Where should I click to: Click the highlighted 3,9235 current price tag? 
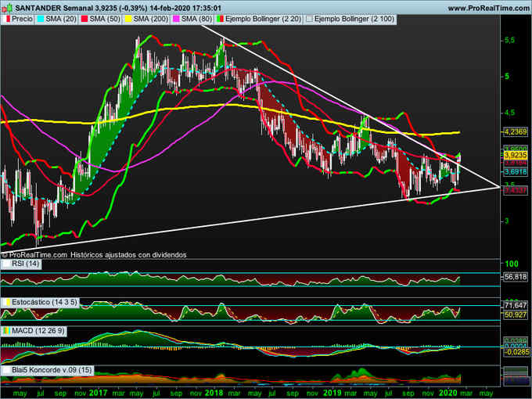coord(516,155)
